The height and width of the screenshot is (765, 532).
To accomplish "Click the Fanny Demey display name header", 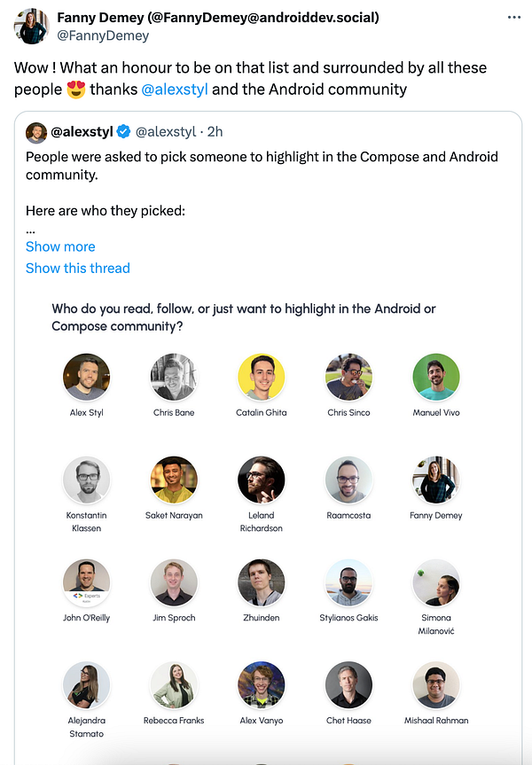I will point(218,18).
